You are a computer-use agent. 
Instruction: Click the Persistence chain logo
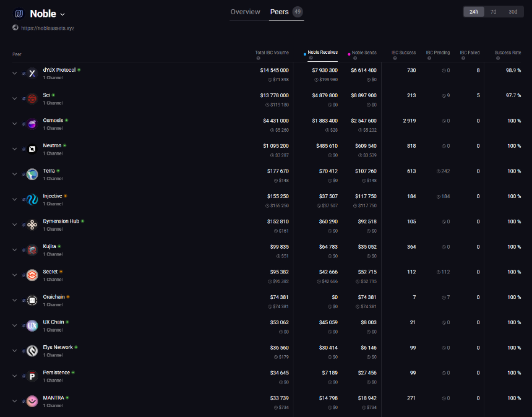click(x=32, y=376)
